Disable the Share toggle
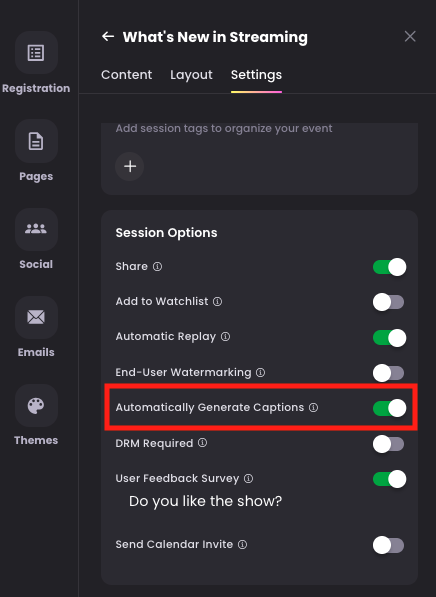This screenshot has width=436, height=597. click(389, 267)
